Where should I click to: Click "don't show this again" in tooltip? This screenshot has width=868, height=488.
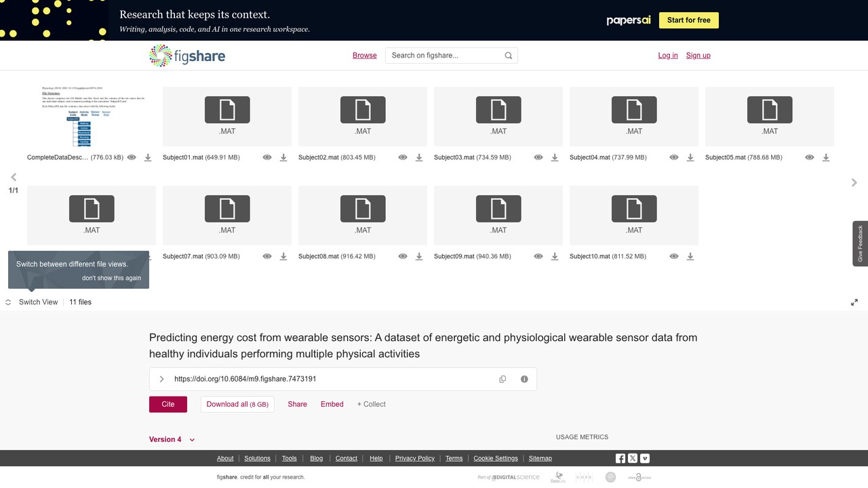[112, 278]
